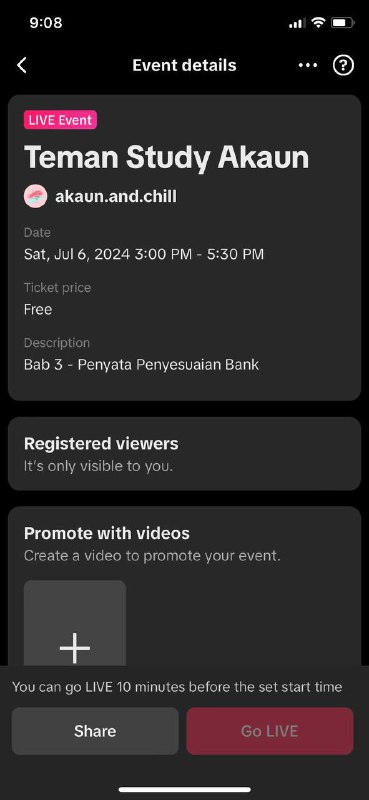Tap the LIVE Event badge
This screenshot has height=800, width=369.
pos(60,120)
